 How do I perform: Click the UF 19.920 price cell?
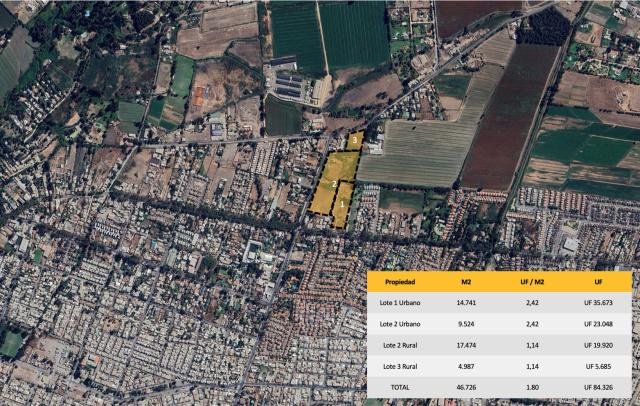click(x=598, y=345)
